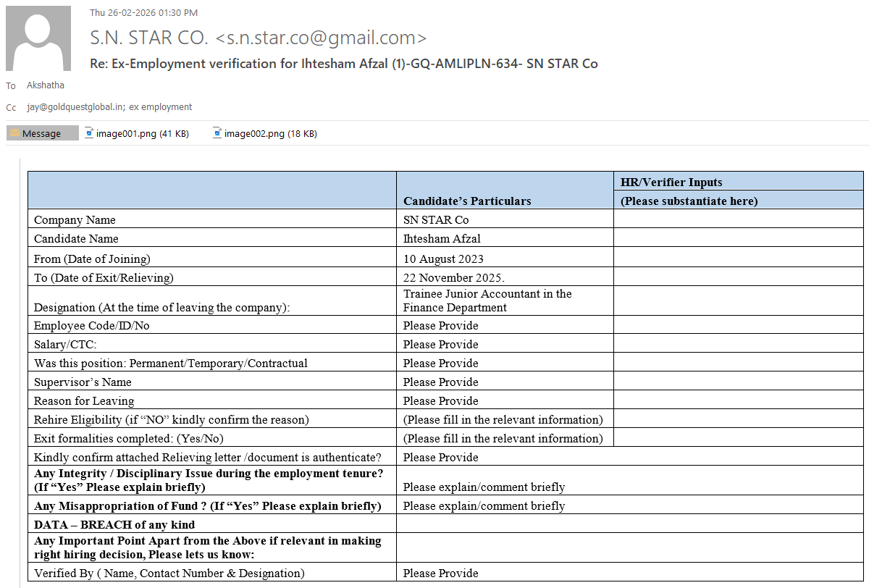
Task: Click the received date Thu 26-02-2026 text
Action: [143, 13]
